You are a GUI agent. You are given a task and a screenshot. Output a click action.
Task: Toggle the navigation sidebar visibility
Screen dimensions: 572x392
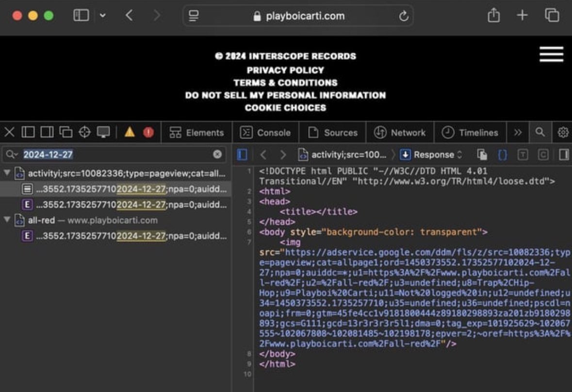[242, 155]
